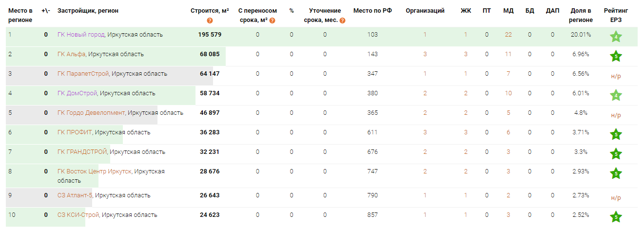Image resolution: width=644 pixels, height=234 pixels.
Task: Click rating star for ГК ПРОФИТ
Action: click(x=616, y=134)
